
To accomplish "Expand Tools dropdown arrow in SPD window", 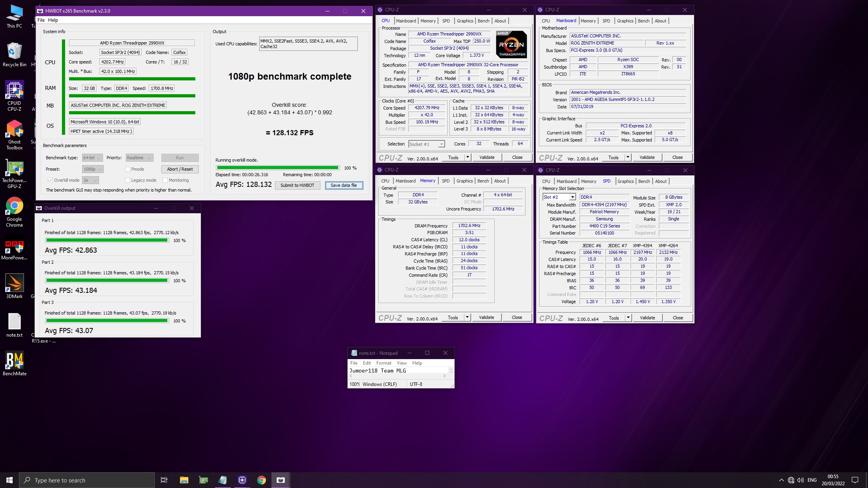I will click(x=628, y=318).
